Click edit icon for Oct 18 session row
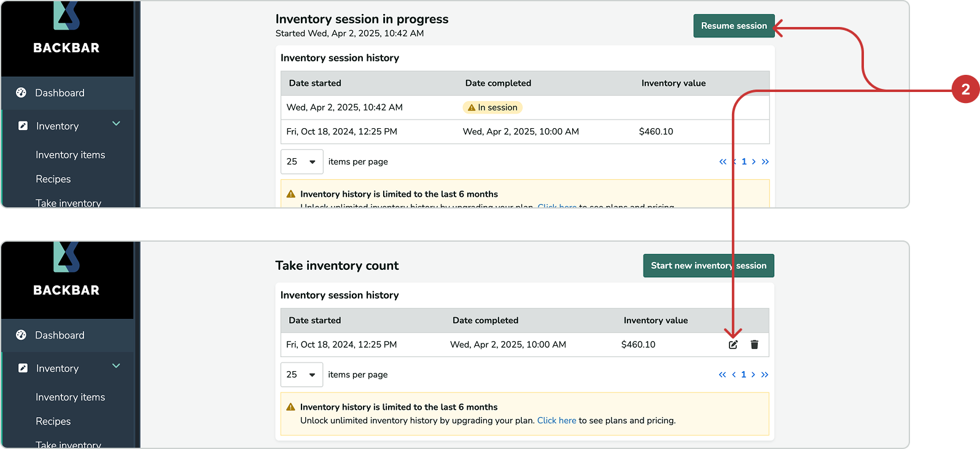This screenshot has height=449, width=980. coord(733,345)
